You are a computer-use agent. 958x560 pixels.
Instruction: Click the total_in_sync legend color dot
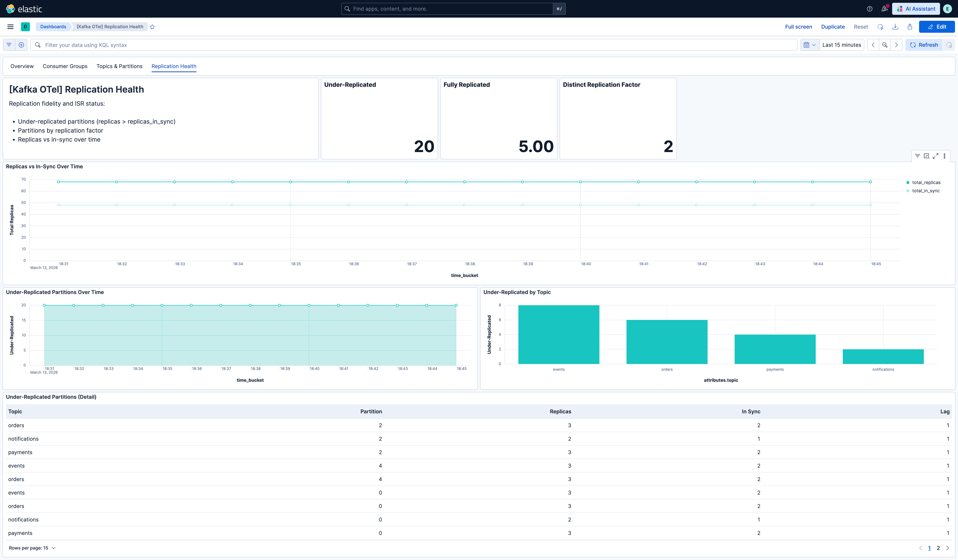908,191
